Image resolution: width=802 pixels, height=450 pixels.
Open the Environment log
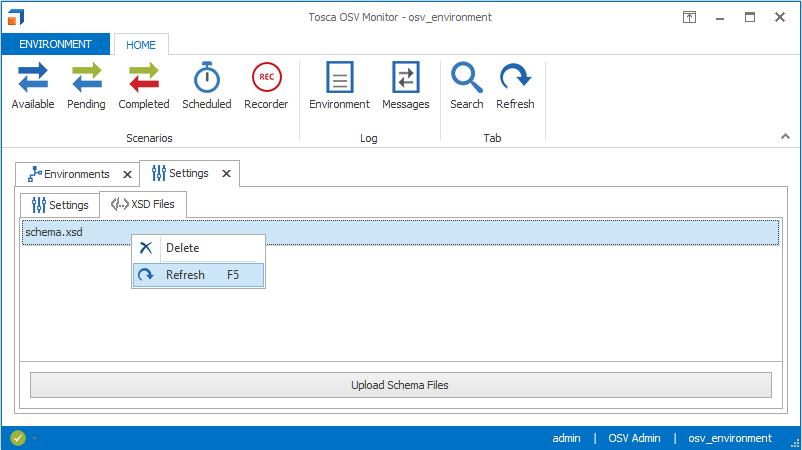(339, 85)
